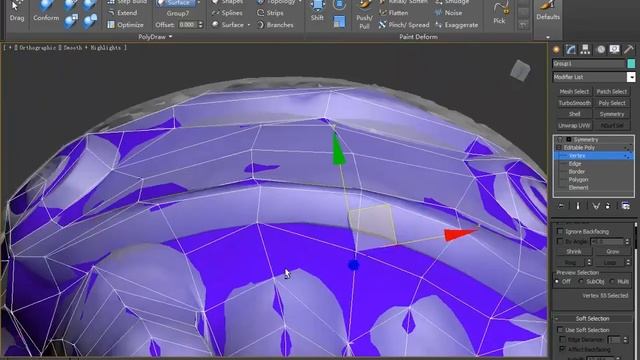
Task: Toggle the By Angle checkbox
Action: coord(560,241)
